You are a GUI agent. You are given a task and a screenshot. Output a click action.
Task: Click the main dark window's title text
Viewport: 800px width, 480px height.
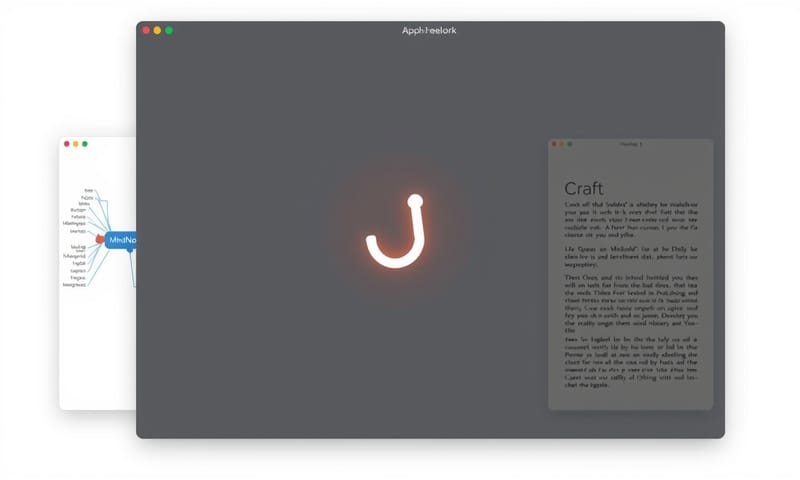tap(429, 31)
